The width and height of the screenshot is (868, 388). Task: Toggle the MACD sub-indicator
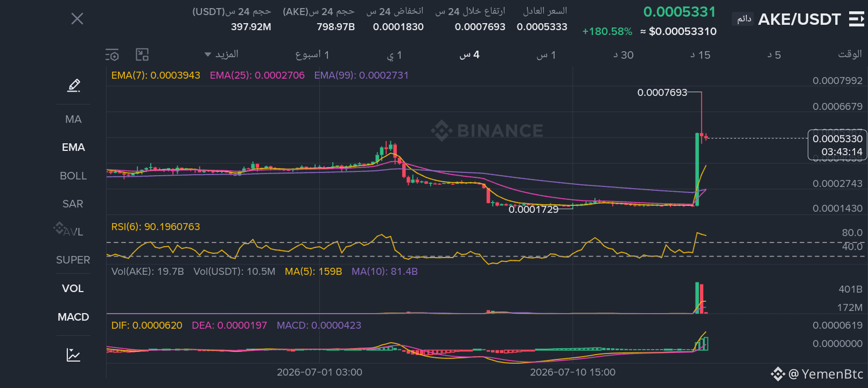point(73,317)
